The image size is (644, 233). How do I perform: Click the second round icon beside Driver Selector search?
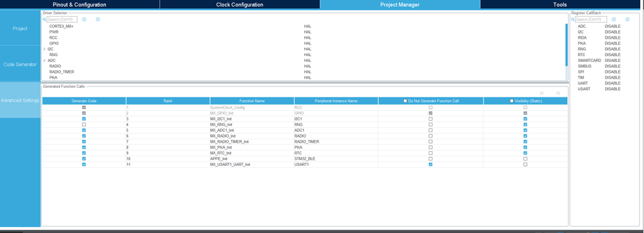pos(98,19)
